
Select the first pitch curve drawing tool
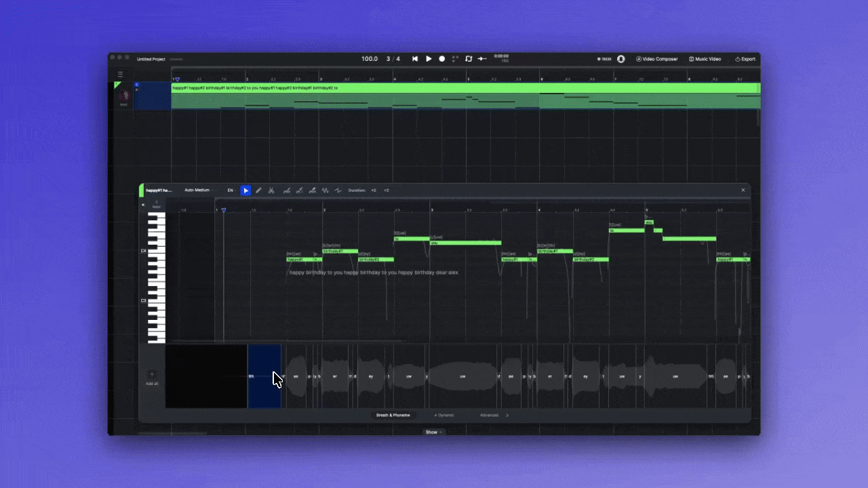pyautogui.click(x=287, y=190)
